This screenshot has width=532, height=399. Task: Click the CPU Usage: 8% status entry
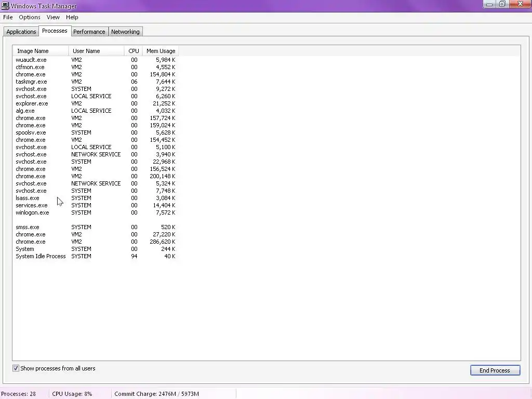72,394
